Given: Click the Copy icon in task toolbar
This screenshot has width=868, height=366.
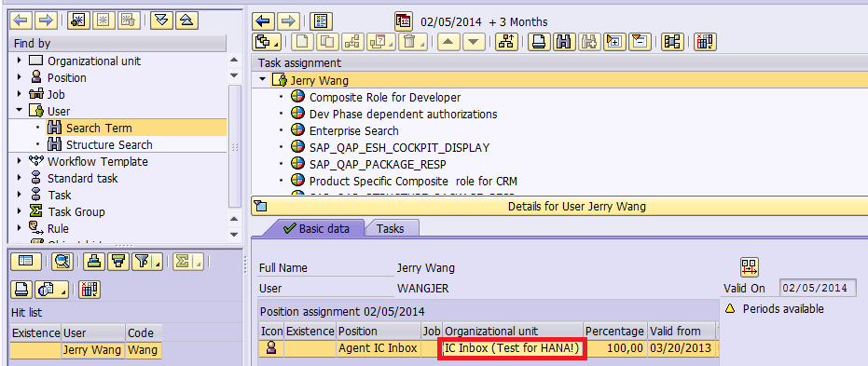Looking at the screenshot, I should click(x=329, y=41).
